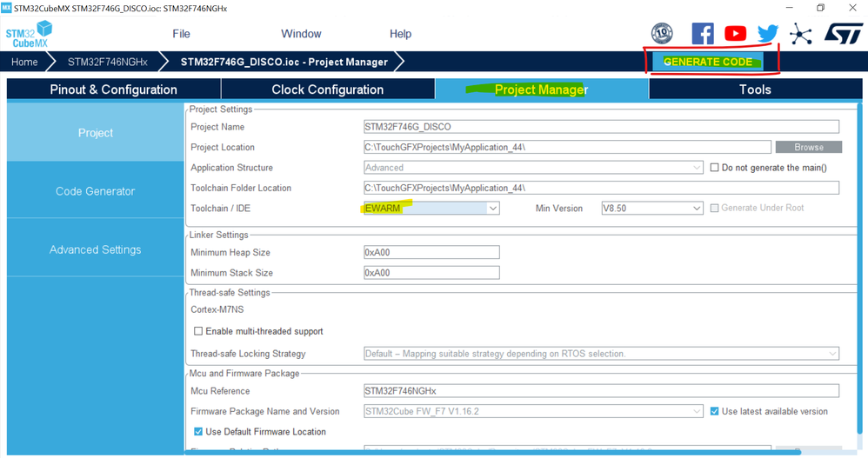Image resolution: width=868 pixels, height=458 pixels.
Task: Click the Thread-safe Settings group label
Action: pyautogui.click(x=230, y=293)
